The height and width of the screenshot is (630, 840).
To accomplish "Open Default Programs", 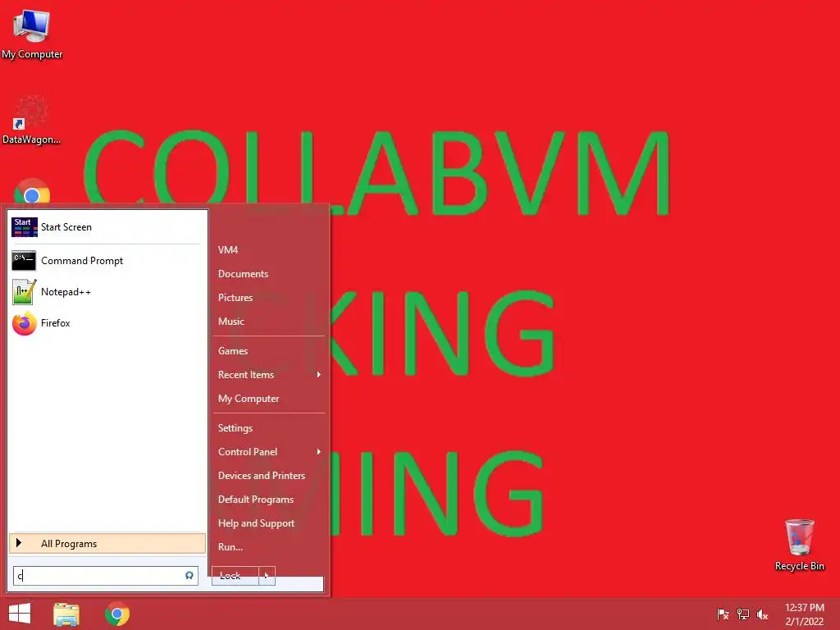I will coord(256,500).
